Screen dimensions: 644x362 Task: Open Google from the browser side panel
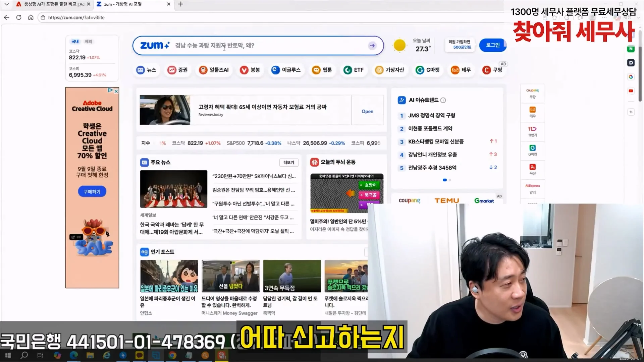pos(631,77)
